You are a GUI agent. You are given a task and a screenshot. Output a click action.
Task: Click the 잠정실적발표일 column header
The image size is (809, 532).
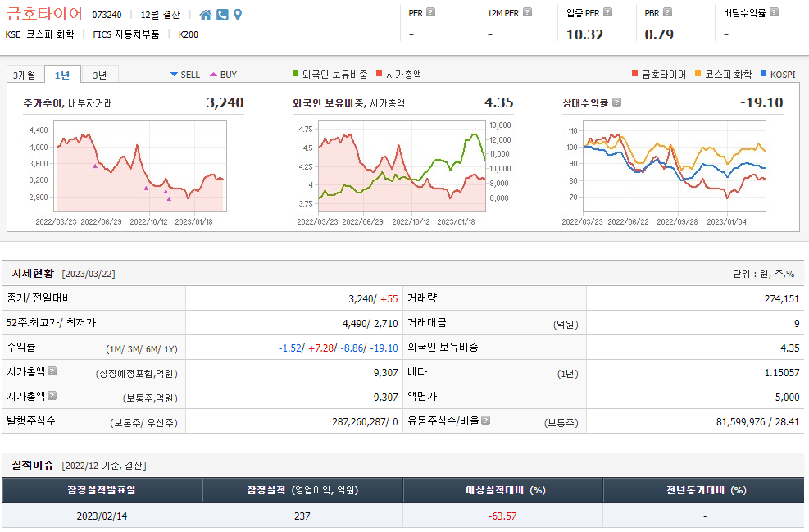pos(102,490)
